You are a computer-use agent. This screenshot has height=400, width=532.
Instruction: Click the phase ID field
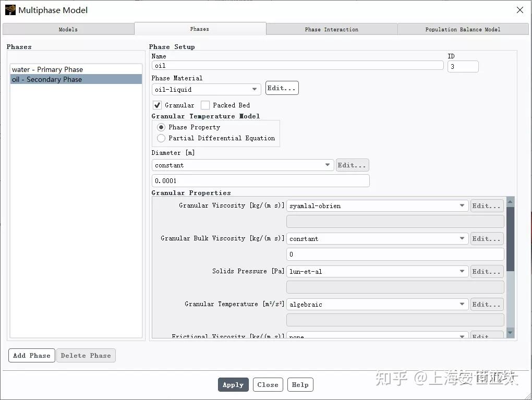pyautogui.click(x=463, y=67)
